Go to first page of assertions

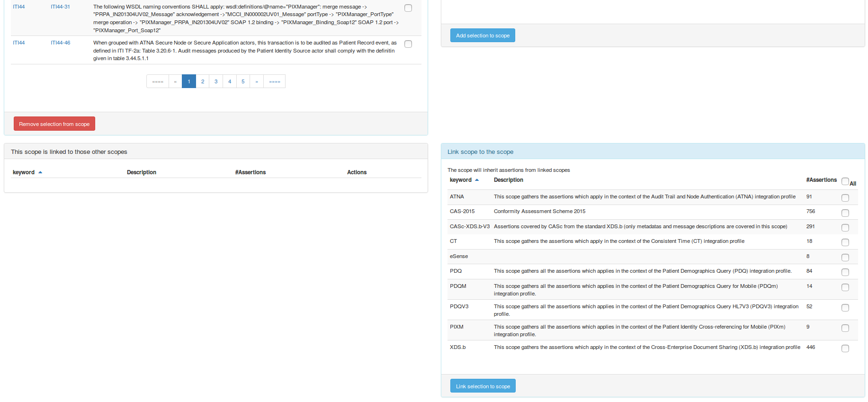pos(158,81)
